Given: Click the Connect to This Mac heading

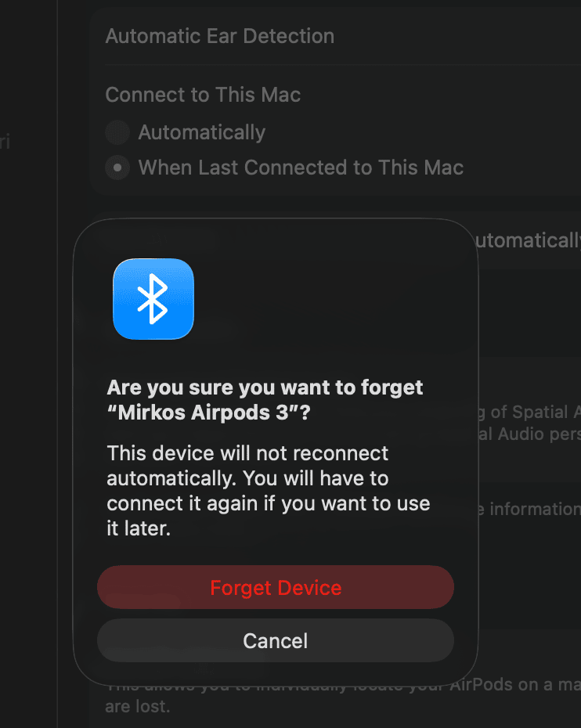Looking at the screenshot, I should (203, 95).
